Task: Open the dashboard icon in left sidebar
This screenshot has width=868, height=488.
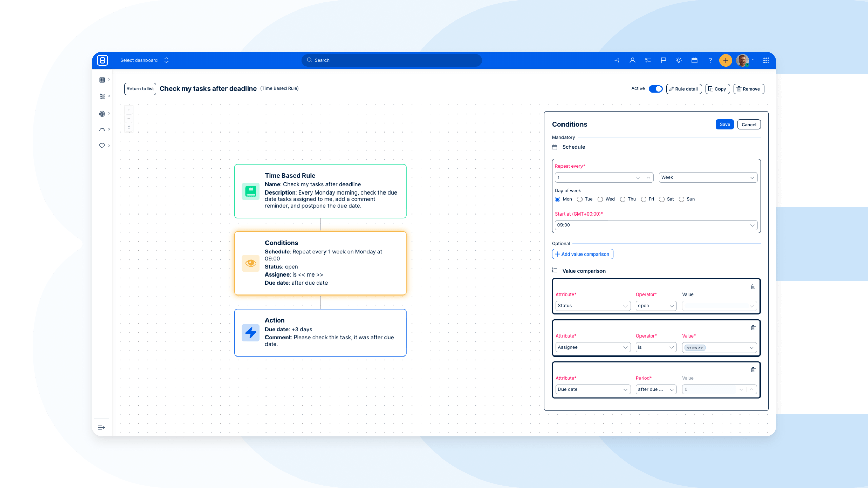Action: [102, 80]
